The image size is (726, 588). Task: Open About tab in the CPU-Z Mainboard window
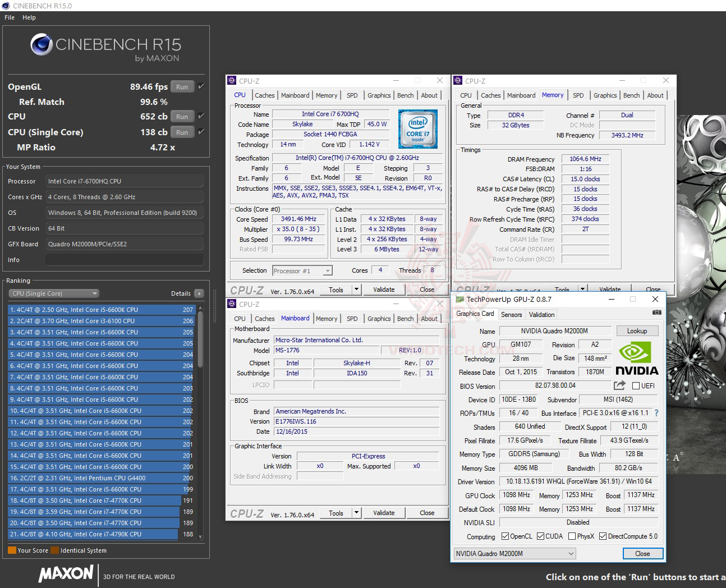point(429,319)
